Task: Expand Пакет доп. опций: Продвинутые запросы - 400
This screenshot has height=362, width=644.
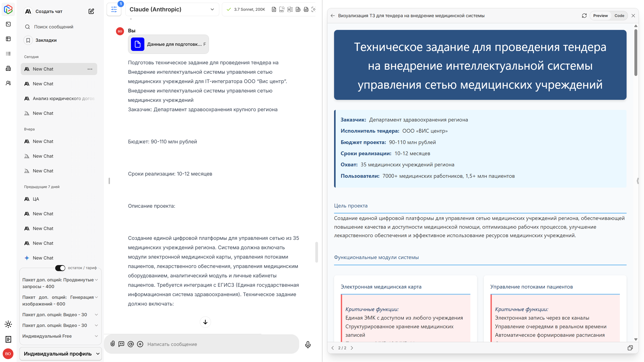Action: pos(60,283)
